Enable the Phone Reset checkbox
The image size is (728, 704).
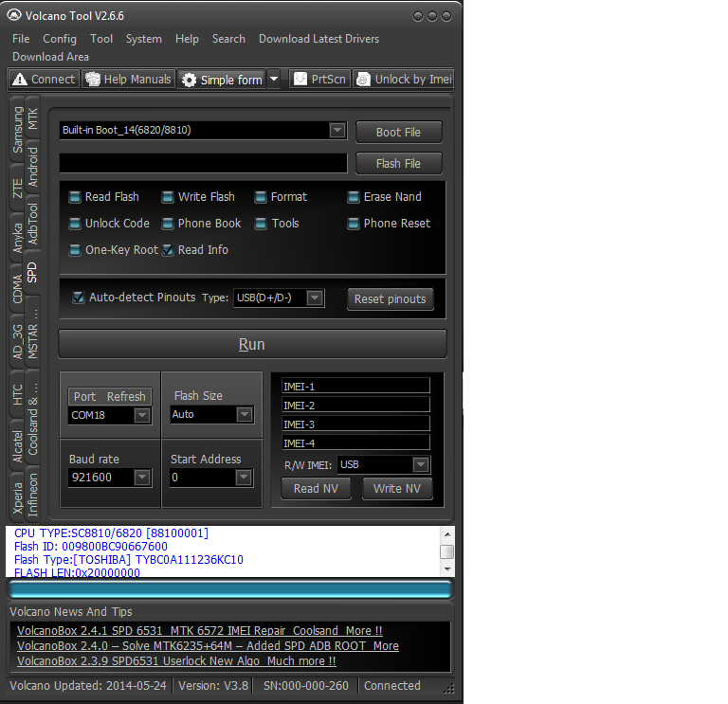click(x=354, y=224)
